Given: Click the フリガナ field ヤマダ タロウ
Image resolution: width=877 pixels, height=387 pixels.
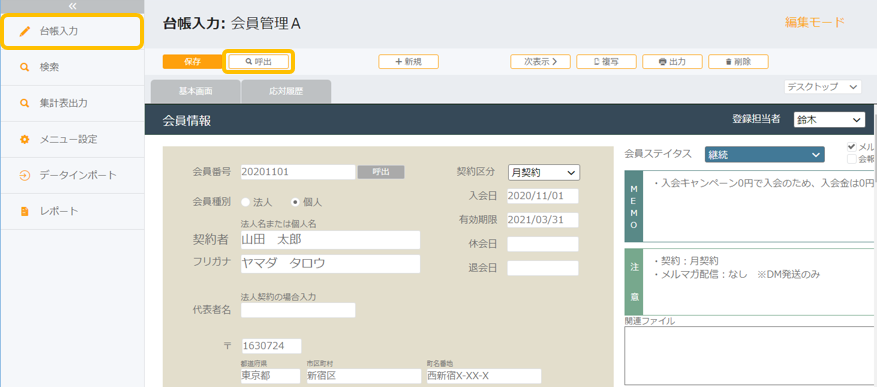Looking at the screenshot, I should (330, 264).
